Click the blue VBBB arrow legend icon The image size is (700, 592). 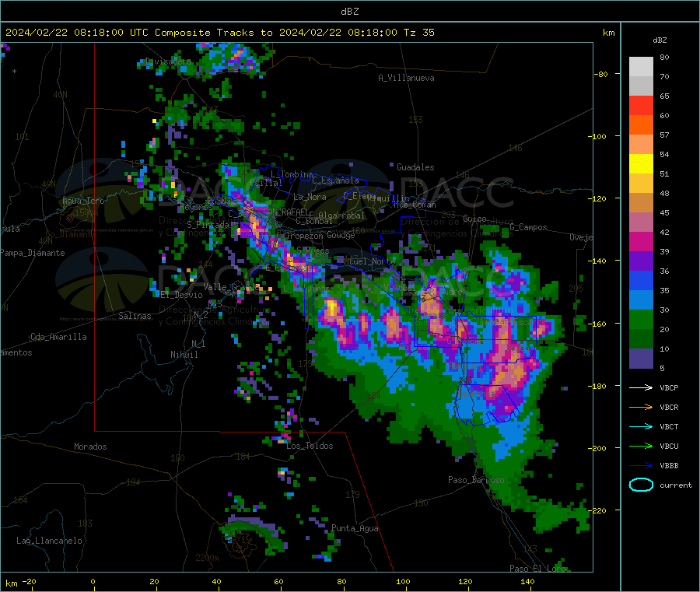click(641, 466)
